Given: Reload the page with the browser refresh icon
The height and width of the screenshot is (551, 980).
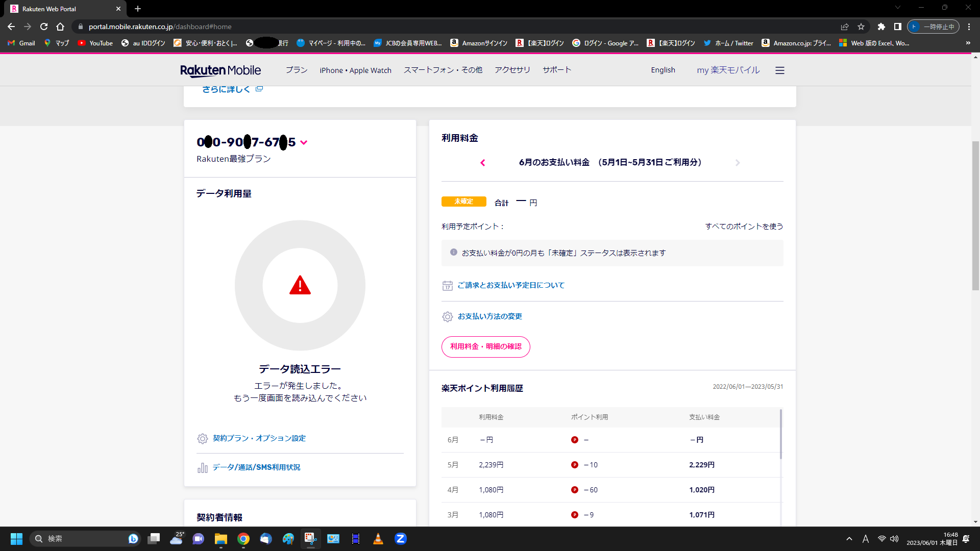Looking at the screenshot, I should [x=44, y=27].
